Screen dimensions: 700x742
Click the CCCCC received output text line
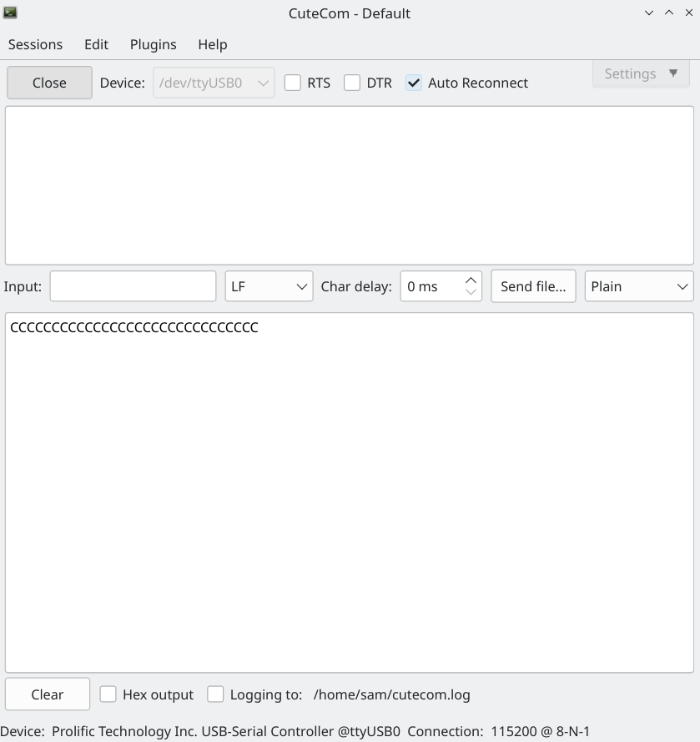(x=134, y=327)
